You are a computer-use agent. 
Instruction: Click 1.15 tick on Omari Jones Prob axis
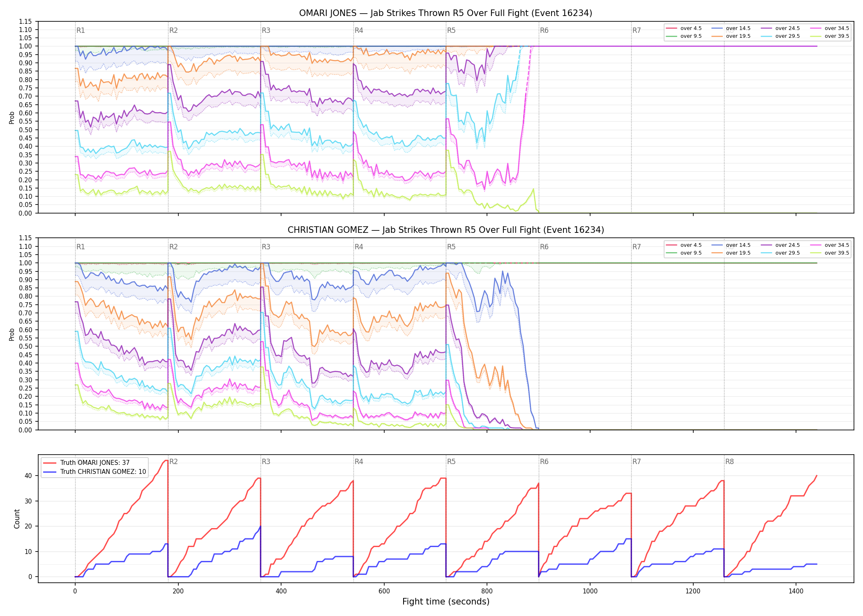[25, 21]
